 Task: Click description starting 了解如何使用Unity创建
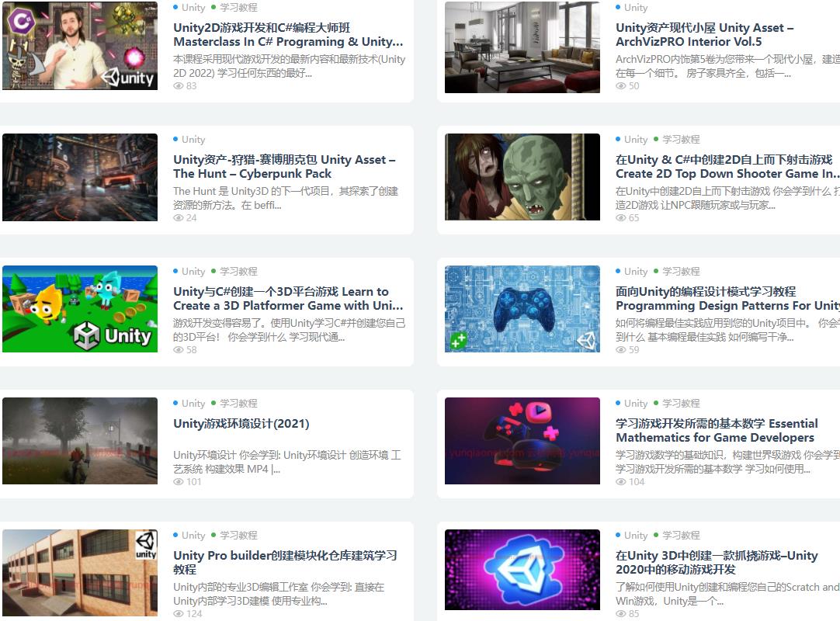click(x=727, y=594)
